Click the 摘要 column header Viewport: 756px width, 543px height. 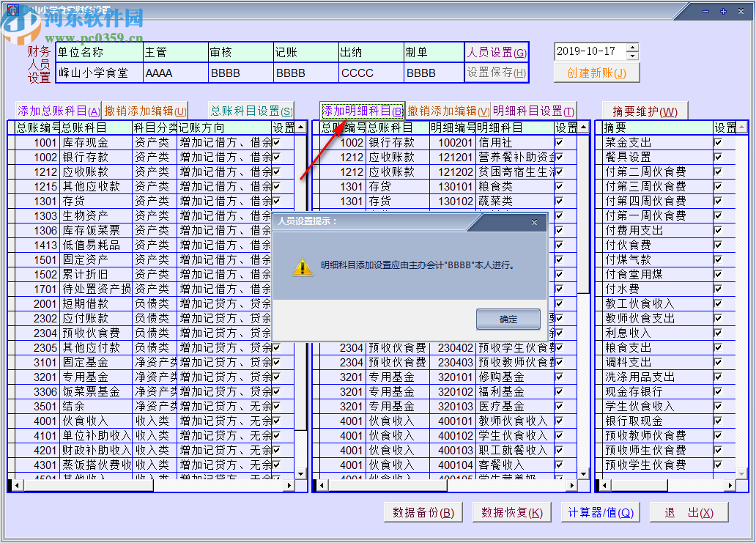[658, 128]
